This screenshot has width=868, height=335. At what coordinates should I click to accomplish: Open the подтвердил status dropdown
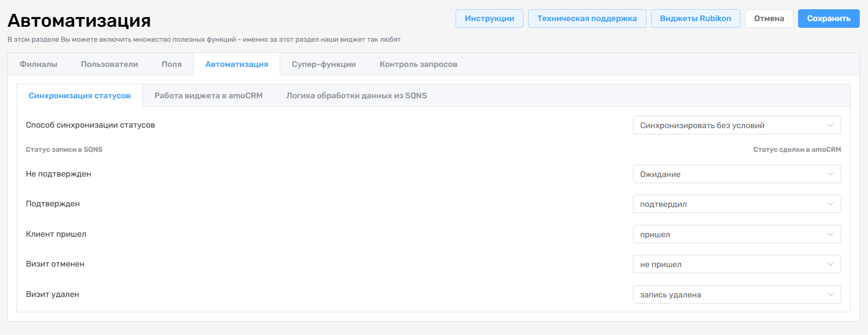737,204
